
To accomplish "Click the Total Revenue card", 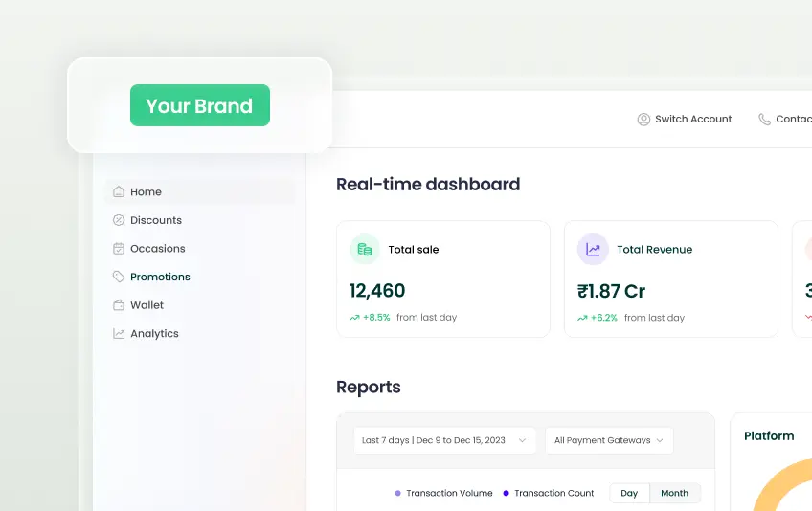I will tap(671, 279).
